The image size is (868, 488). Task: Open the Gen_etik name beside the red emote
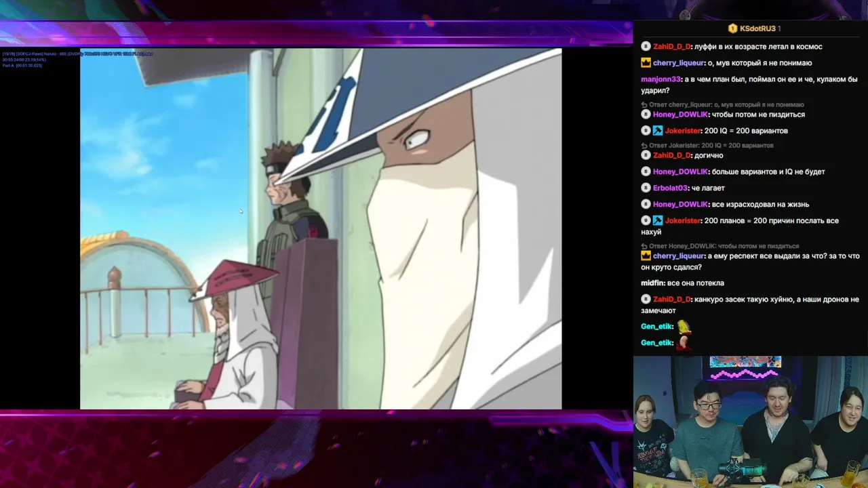click(656, 342)
